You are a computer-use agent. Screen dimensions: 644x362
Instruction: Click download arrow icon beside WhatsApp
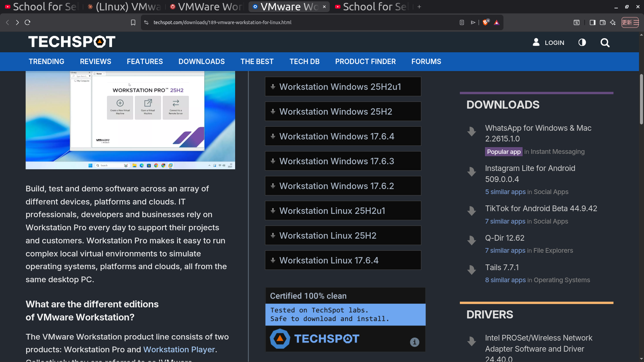(472, 131)
